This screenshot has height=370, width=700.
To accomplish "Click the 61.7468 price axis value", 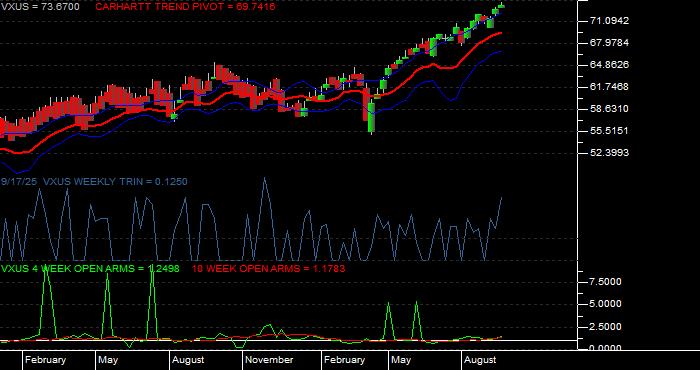I will pyautogui.click(x=609, y=87).
